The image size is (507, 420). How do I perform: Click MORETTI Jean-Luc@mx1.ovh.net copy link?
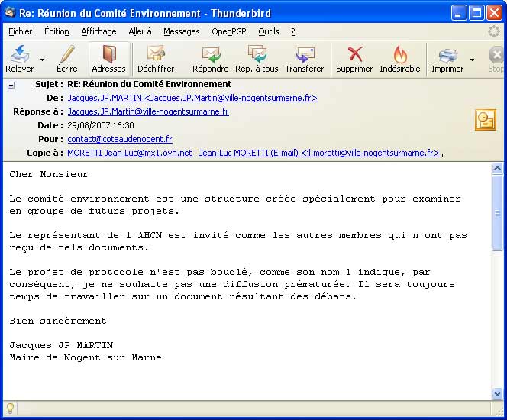[130, 153]
